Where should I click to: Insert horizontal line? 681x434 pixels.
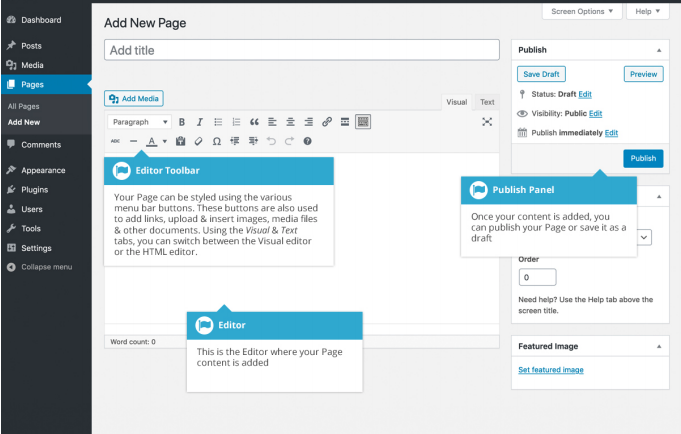click(x=133, y=141)
